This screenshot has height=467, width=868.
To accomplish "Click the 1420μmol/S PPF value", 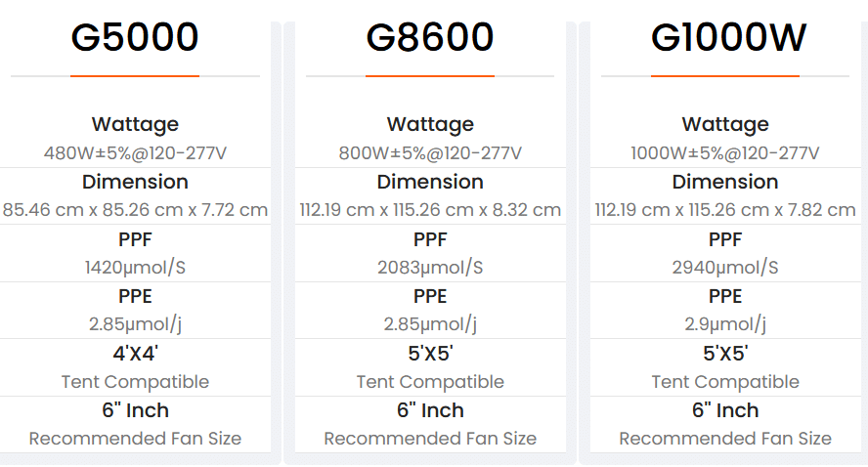I will (x=135, y=268).
